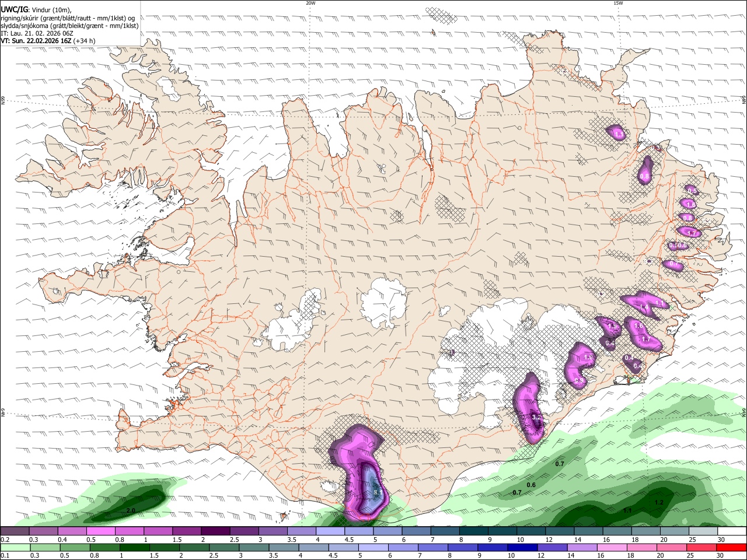Click the '30' label in the snow legend
747x560 pixels.
pyautogui.click(x=721, y=540)
